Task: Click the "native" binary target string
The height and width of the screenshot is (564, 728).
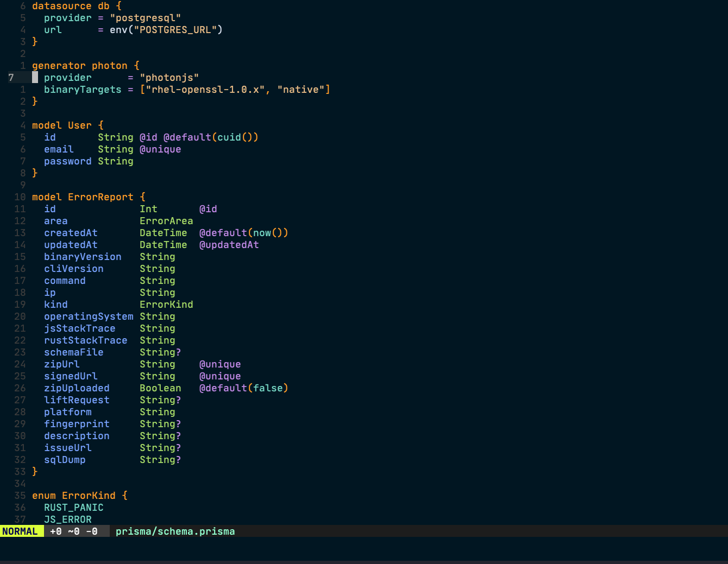Action: click(x=301, y=90)
